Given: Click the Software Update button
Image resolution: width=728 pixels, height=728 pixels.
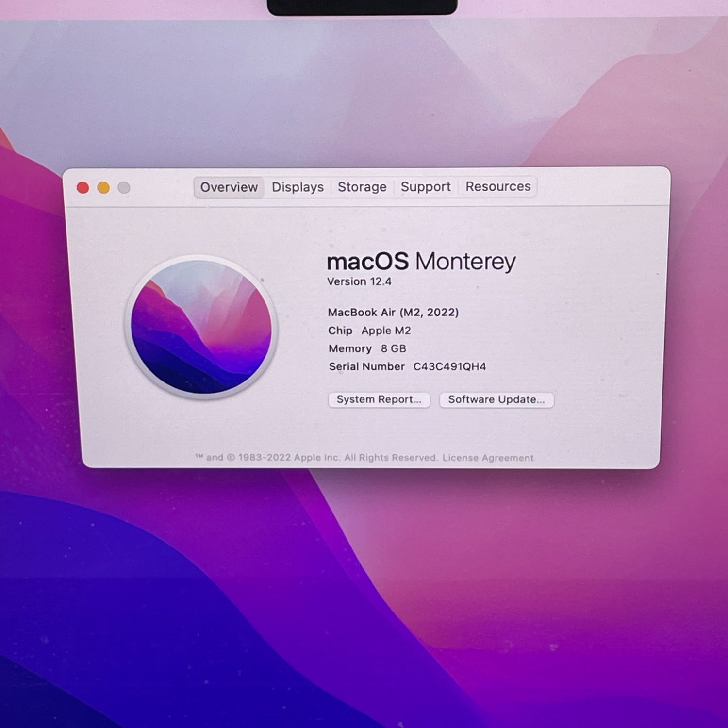Looking at the screenshot, I should point(496,399).
